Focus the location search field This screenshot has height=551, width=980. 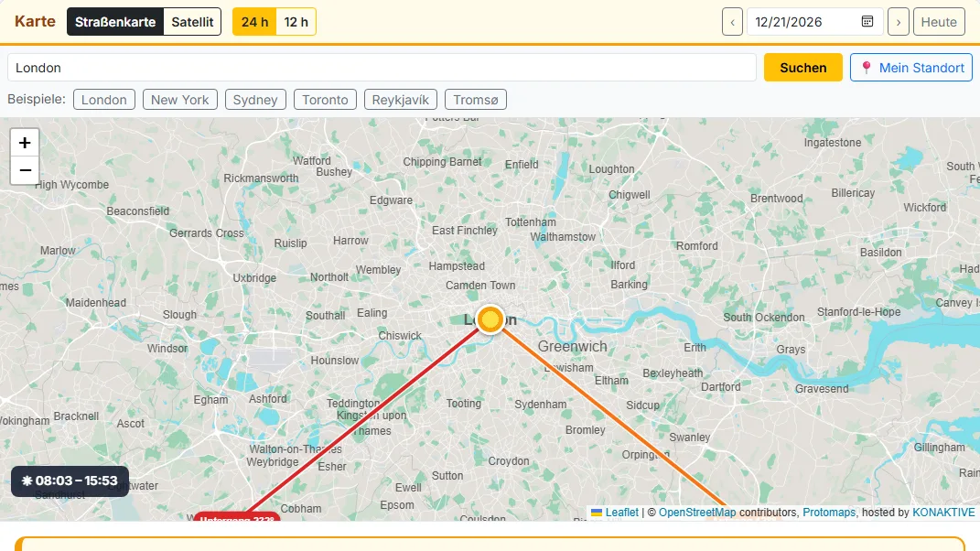pyautogui.click(x=382, y=68)
